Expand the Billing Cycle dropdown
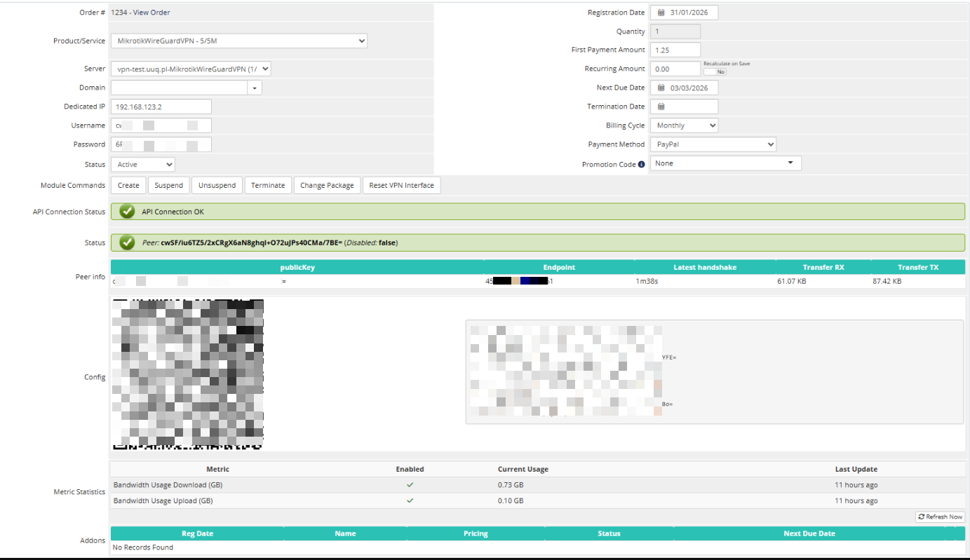970x560 pixels. (x=683, y=125)
